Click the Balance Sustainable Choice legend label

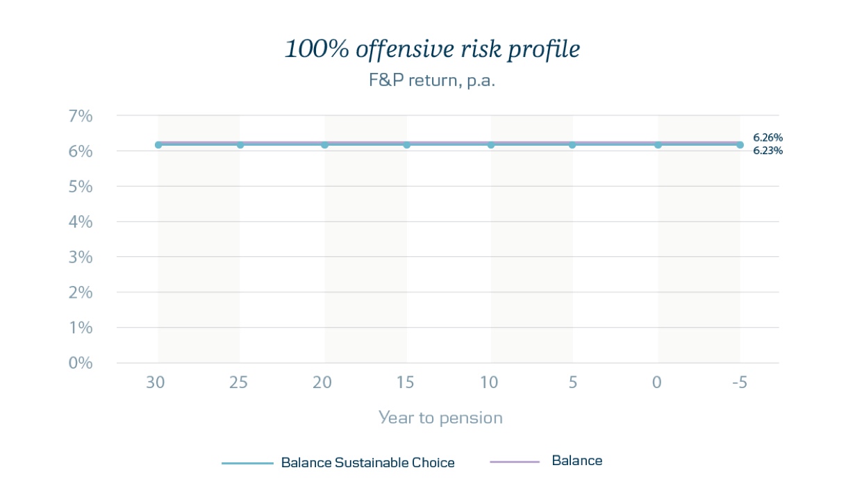point(367,462)
